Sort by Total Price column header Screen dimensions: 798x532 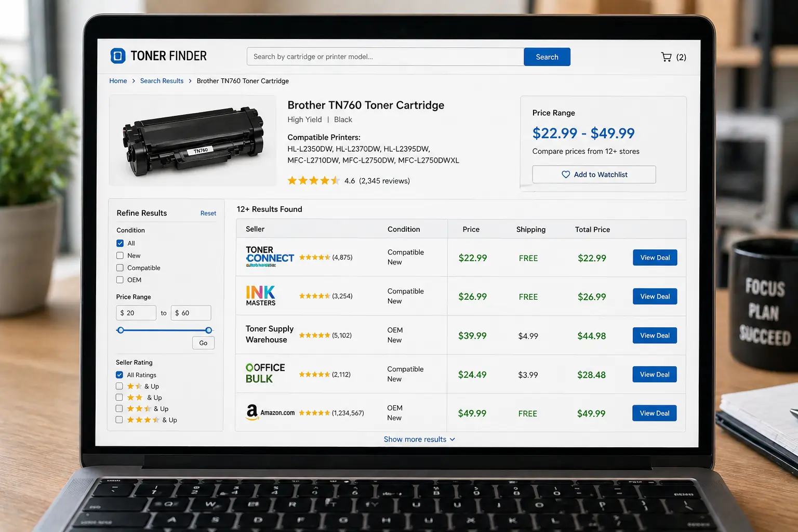592,229
